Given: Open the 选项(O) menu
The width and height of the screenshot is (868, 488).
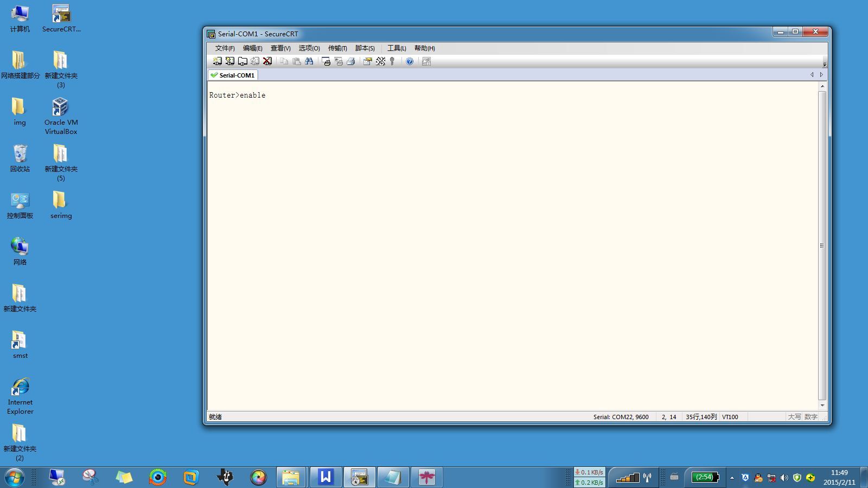Looking at the screenshot, I should [x=309, y=48].
